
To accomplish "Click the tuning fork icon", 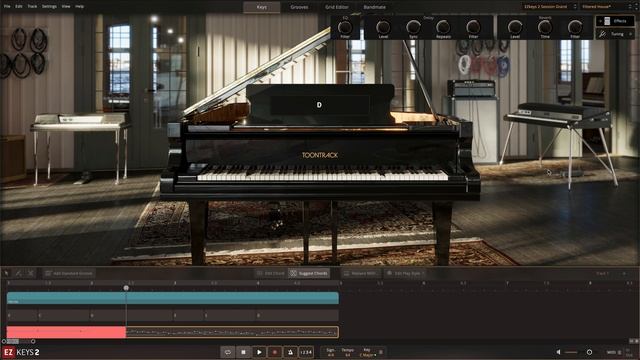I will click(x=602, y=34).
